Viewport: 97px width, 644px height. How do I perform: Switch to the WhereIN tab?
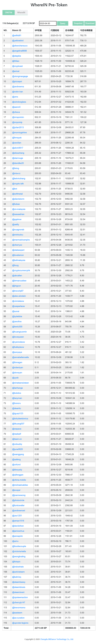[21, 13]
